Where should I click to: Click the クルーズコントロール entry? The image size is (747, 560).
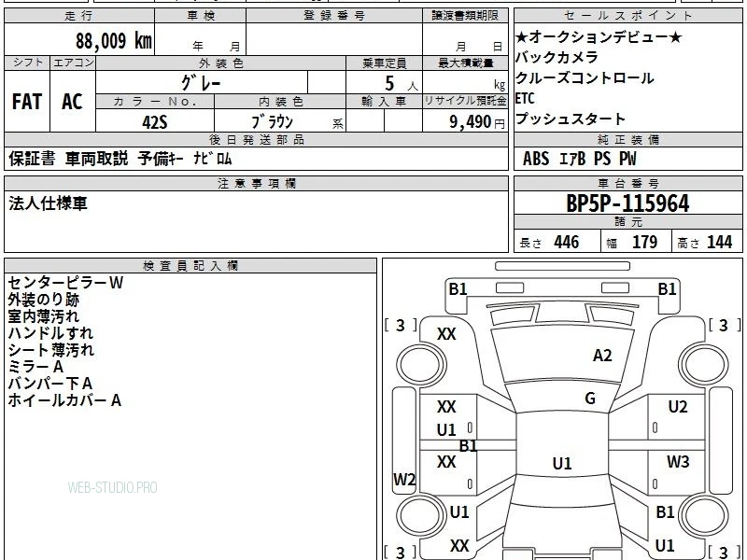tap(585, 77)
